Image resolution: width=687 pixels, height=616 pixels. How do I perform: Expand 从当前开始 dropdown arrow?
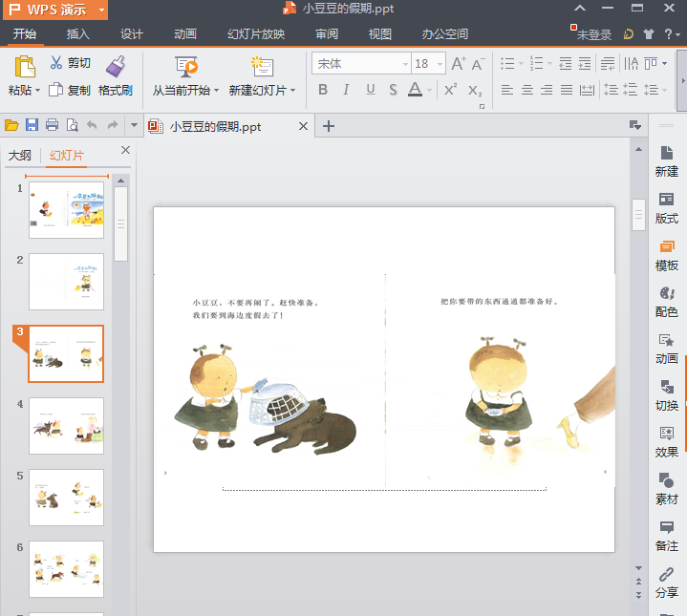(x=216, y=91)
